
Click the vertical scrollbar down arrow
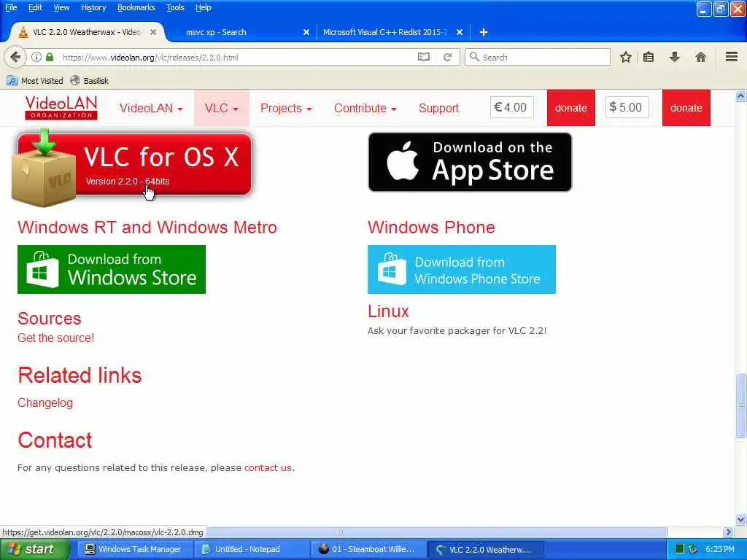pyautogui.click(x=741, y=519)
